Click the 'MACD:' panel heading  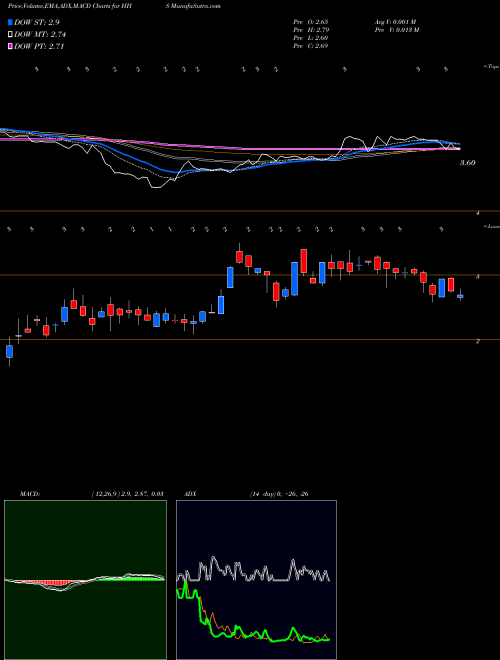click(30, 493)
